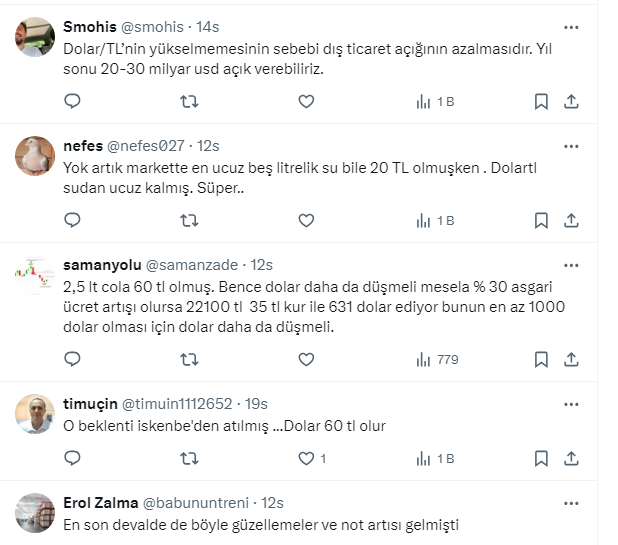Open more options on samanyolu's tweet
The height and width of the screenshot is (545, 618).
tap(571, 265)
